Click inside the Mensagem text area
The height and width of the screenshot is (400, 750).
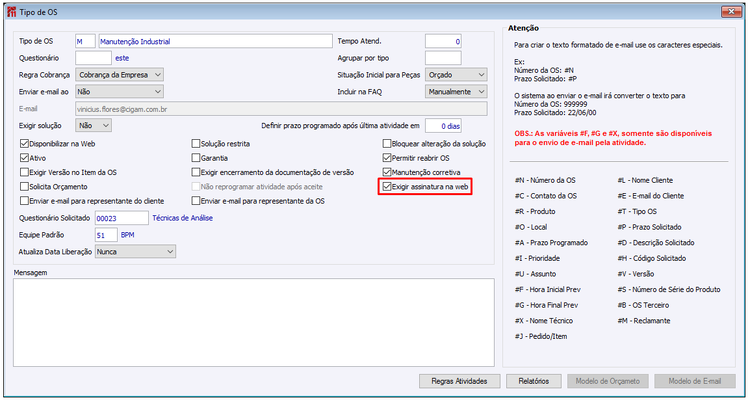coord(254,322)
